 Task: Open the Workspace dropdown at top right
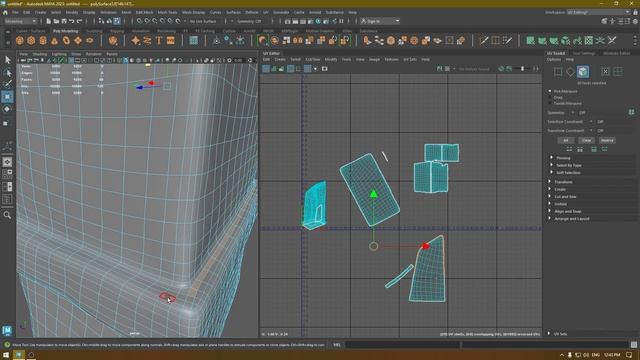598,12
